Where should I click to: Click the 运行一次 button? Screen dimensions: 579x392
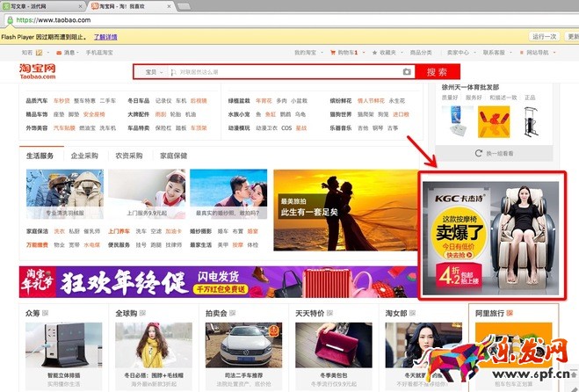544,37
